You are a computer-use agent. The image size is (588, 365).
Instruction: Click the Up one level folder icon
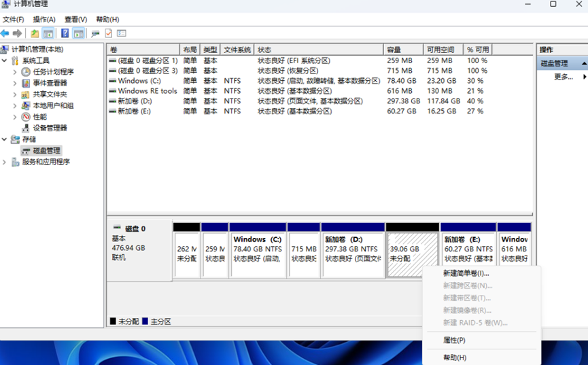click(x=35, y=33)
